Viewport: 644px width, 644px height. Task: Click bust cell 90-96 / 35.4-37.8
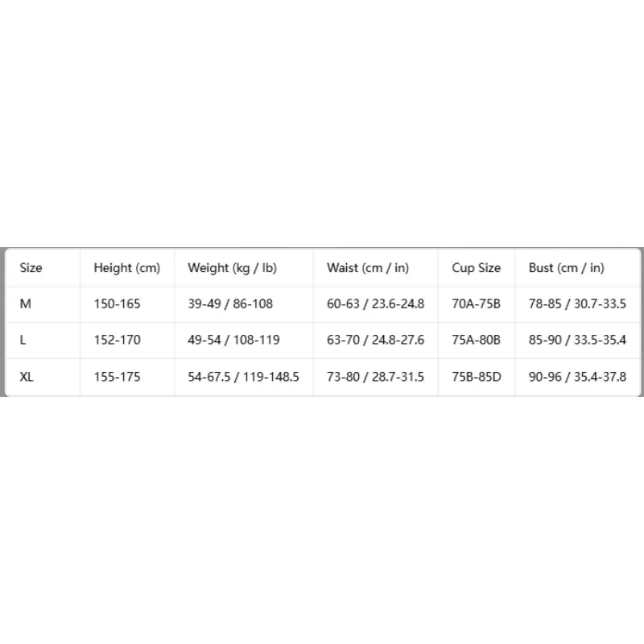[x=577, y=377]
